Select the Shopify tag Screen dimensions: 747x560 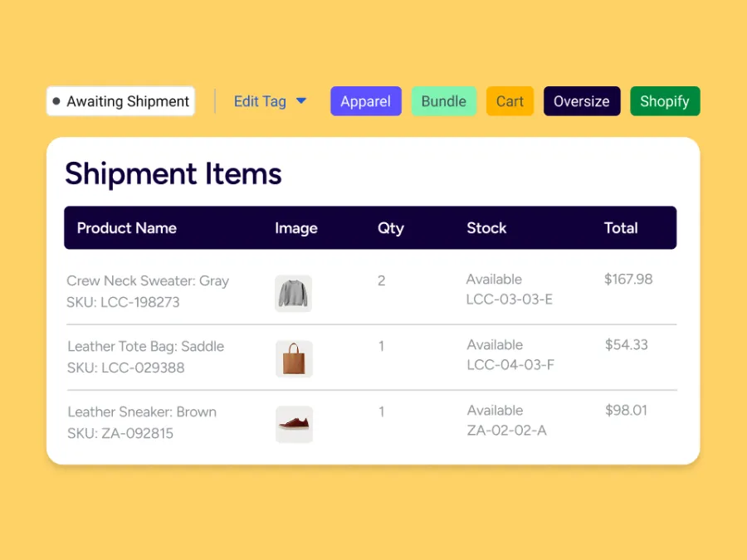[x=664, y=101]
